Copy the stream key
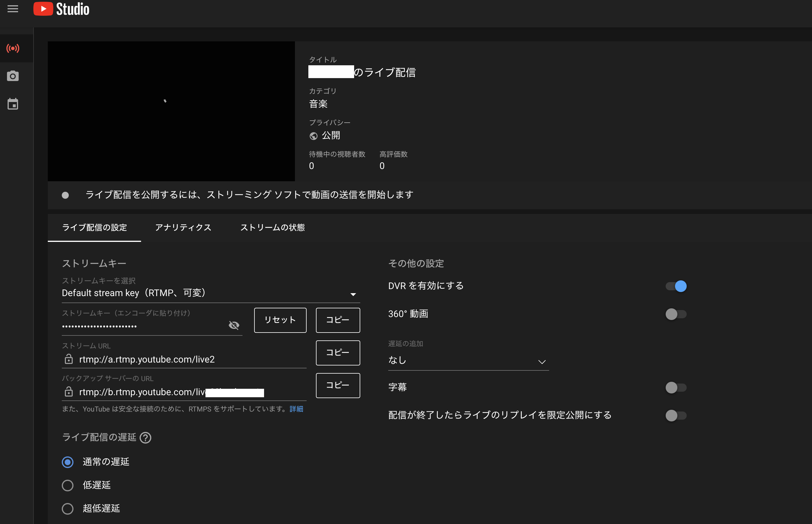The height and width of the screenshot is (524, 812). [x=338, y=320]
